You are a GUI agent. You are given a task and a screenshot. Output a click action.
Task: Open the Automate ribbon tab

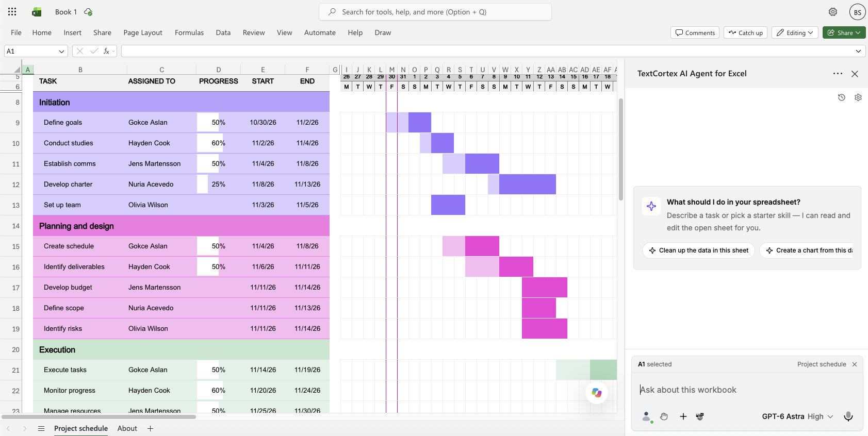[320, 32]
